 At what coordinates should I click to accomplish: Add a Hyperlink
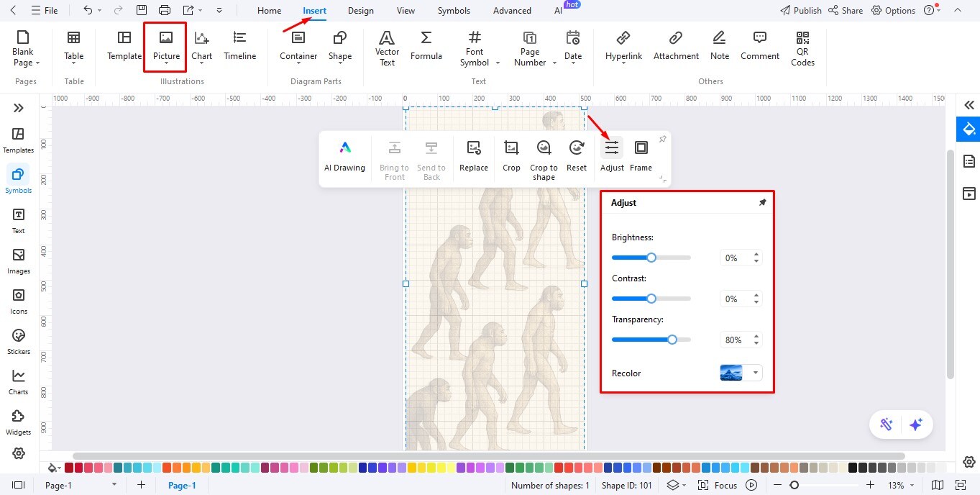tap(623, 46)
